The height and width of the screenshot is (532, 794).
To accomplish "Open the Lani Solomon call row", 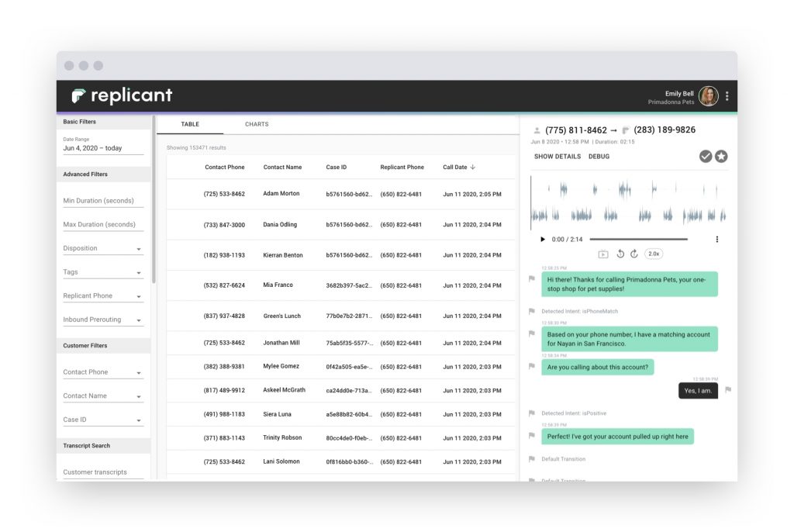I will click(341, 462).
